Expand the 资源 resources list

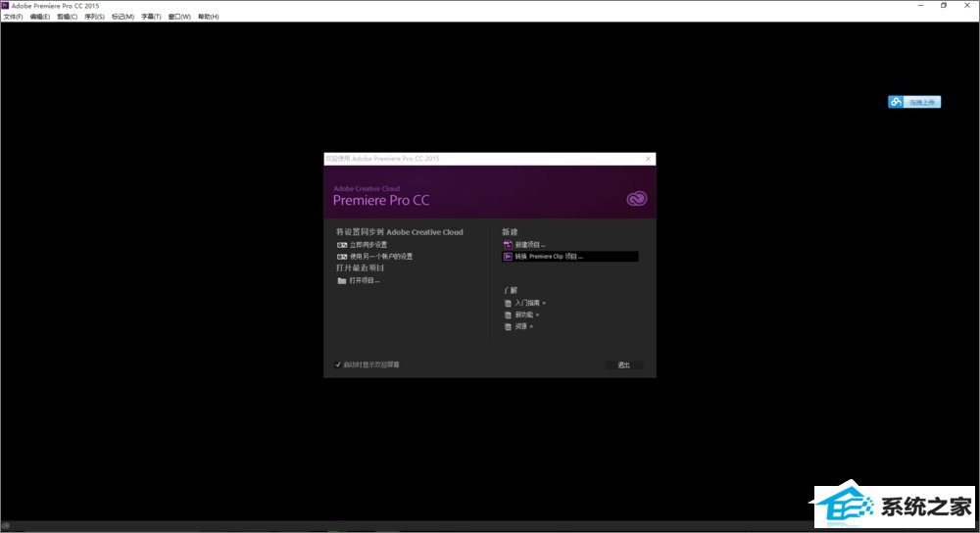518,327
